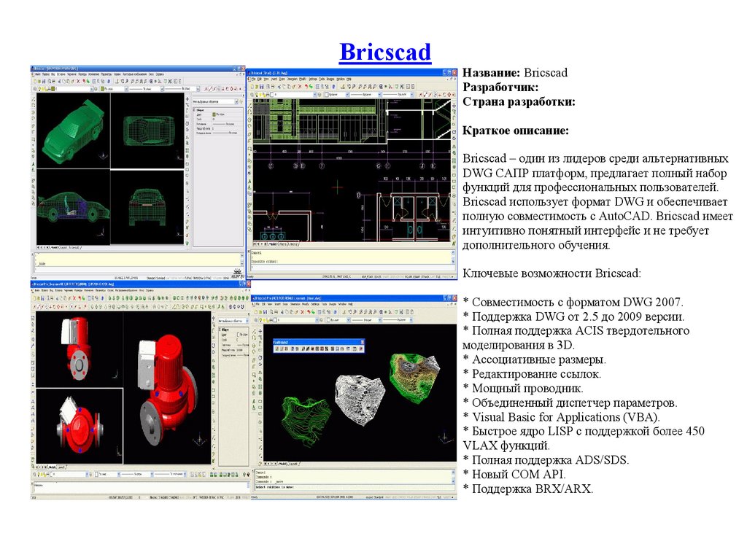Open selection dropdown in pump window properties panel
The width and height of the screenshot is (747, 560).
(x=247, y=321)
